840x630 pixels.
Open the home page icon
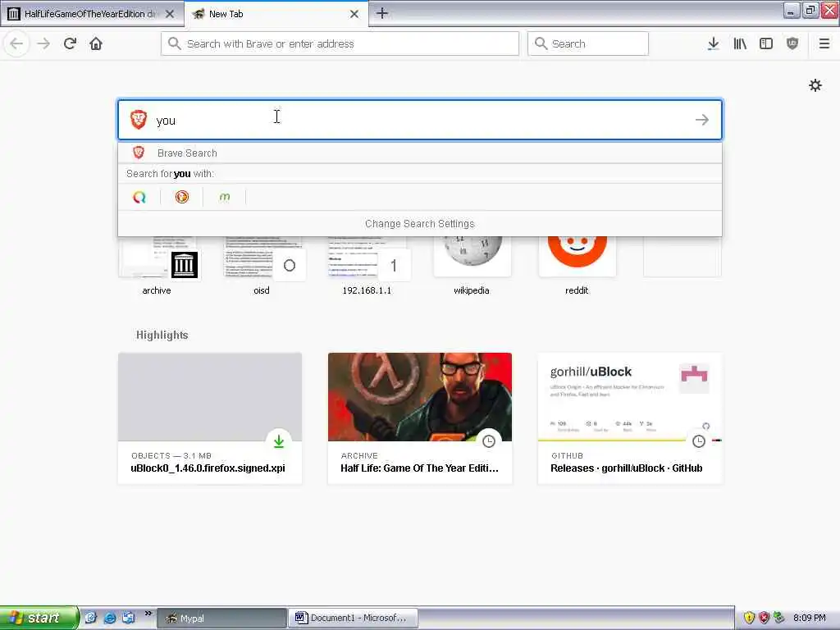pos(96,43)
